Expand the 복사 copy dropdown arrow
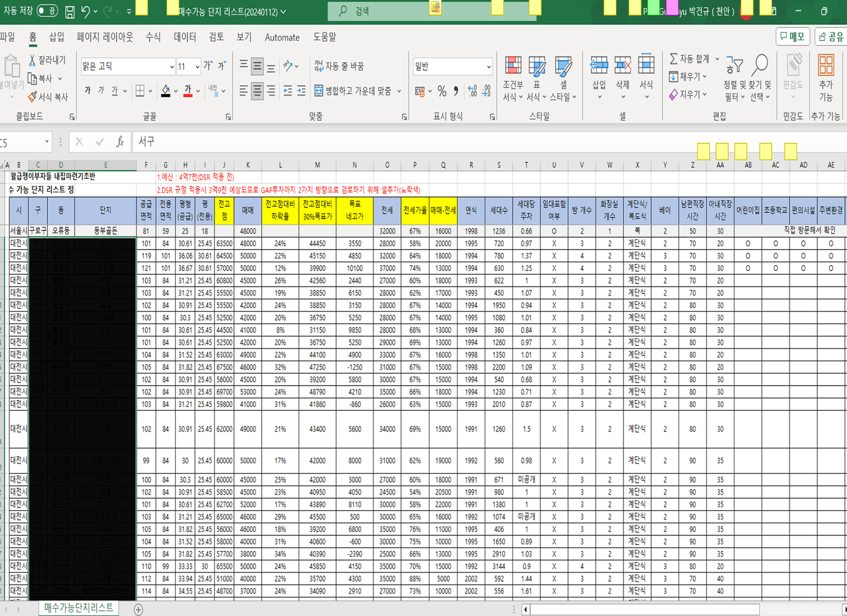Image resolution: width=847 pixels, height=616 pixels. tap(60, 78)
